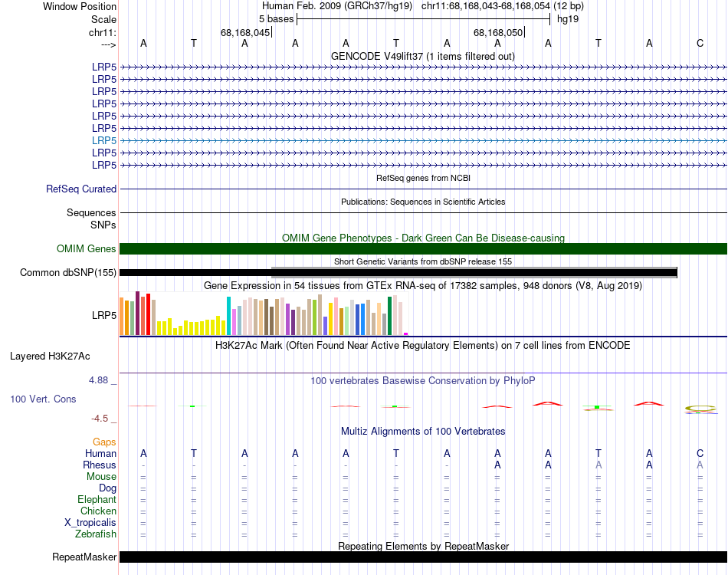Click the Rhesus species label
728x575 pixels.
click(x=100, y=465)
